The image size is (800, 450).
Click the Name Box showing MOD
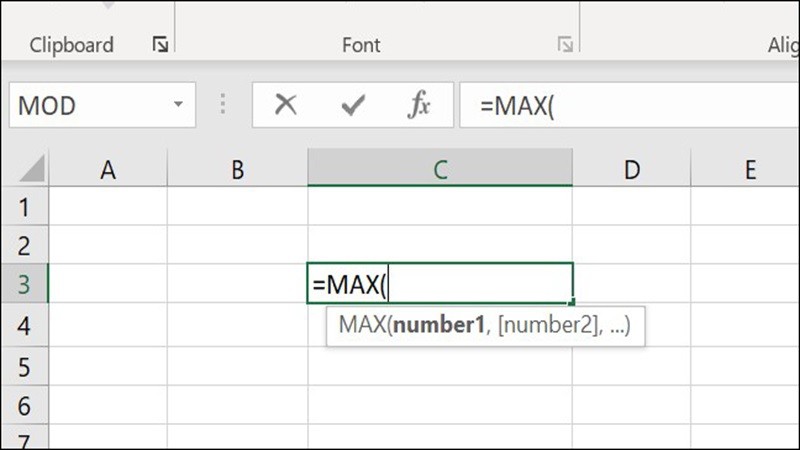(102, 105)
